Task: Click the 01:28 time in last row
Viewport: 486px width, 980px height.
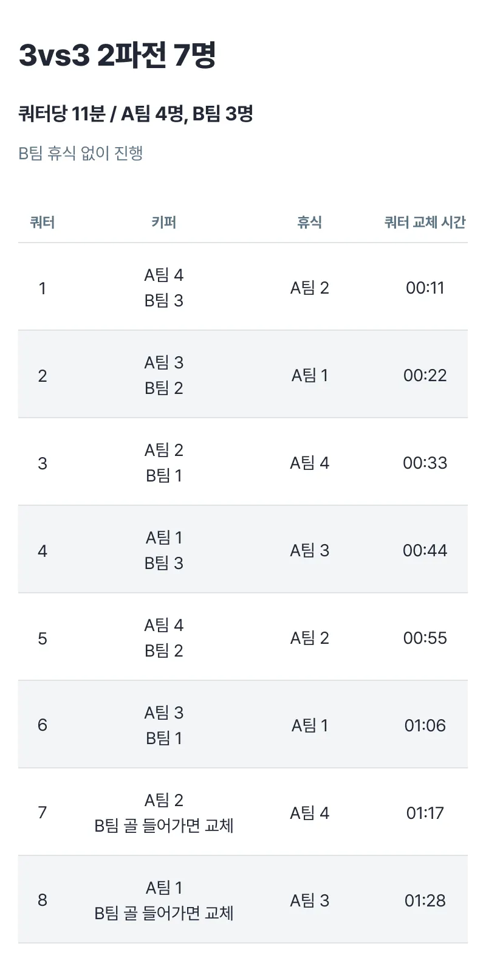Action: coord(425,900)
